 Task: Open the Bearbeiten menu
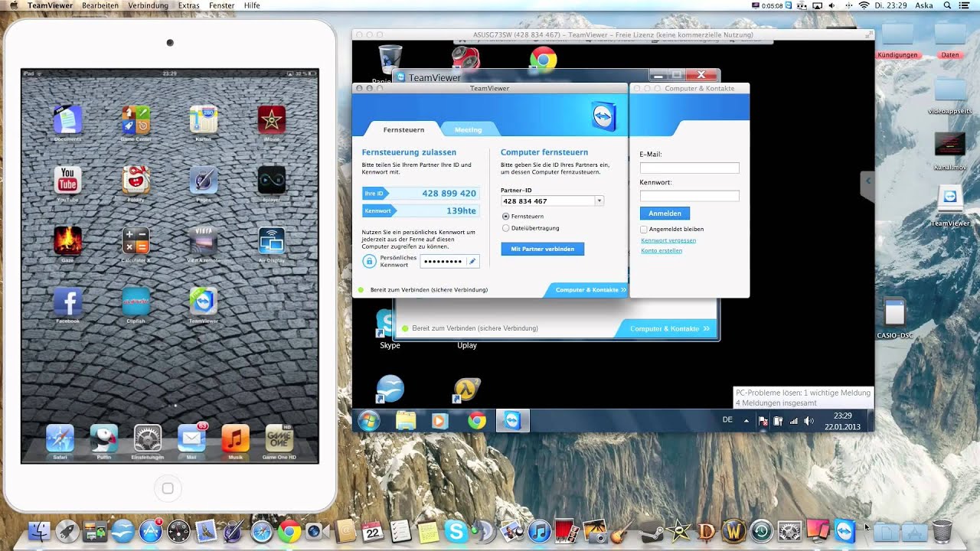(x=100, y=5)
